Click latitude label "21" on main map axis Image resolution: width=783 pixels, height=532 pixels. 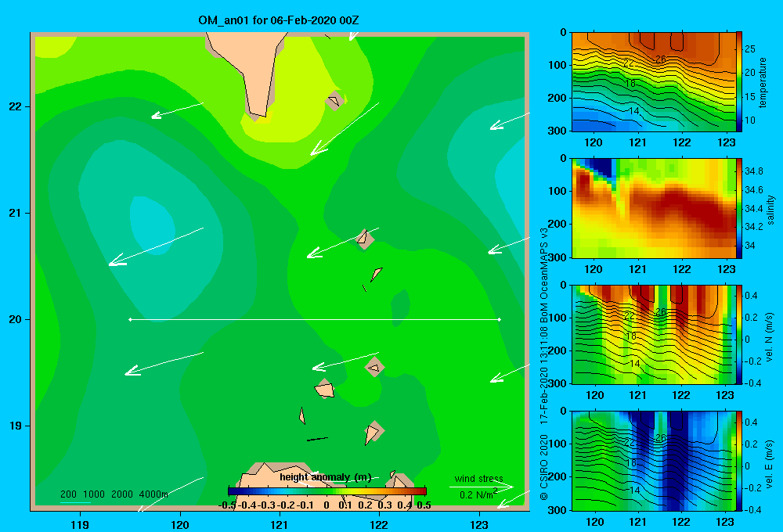[x=16, y=213]
